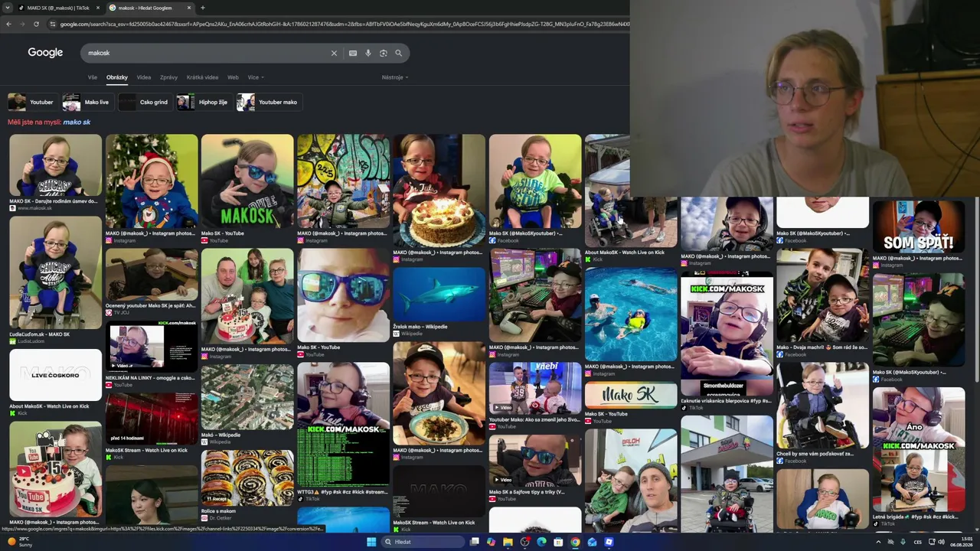Filter images by Youtuber mako chip

click(268, 102)
